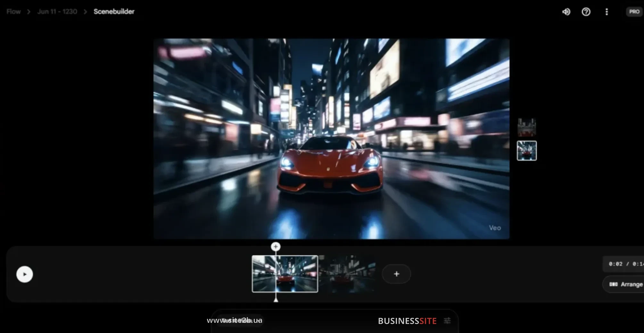
Task: Add a new clip with the plus button
Action: click(x=396, y=274)
